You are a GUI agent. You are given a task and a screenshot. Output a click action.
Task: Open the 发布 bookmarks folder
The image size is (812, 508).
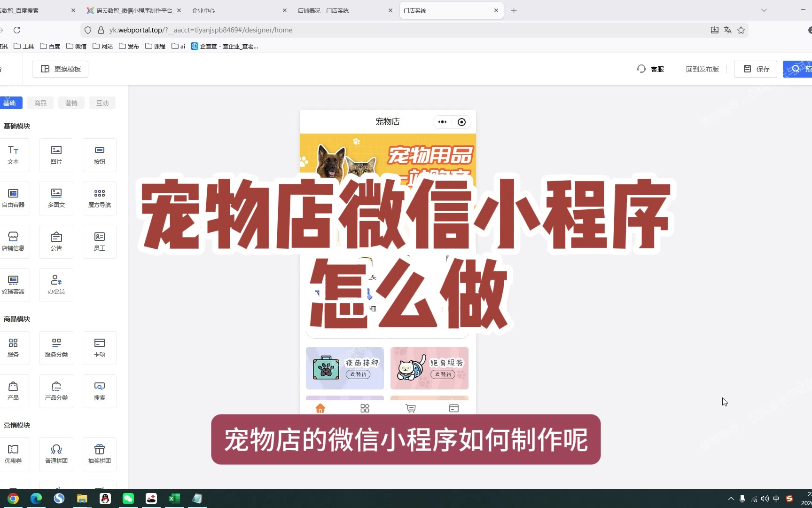click(129, 46)
